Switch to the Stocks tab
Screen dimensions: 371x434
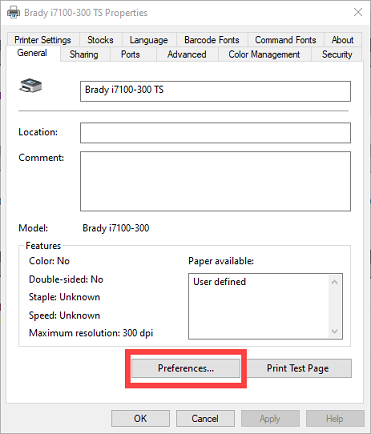(100, 40)
